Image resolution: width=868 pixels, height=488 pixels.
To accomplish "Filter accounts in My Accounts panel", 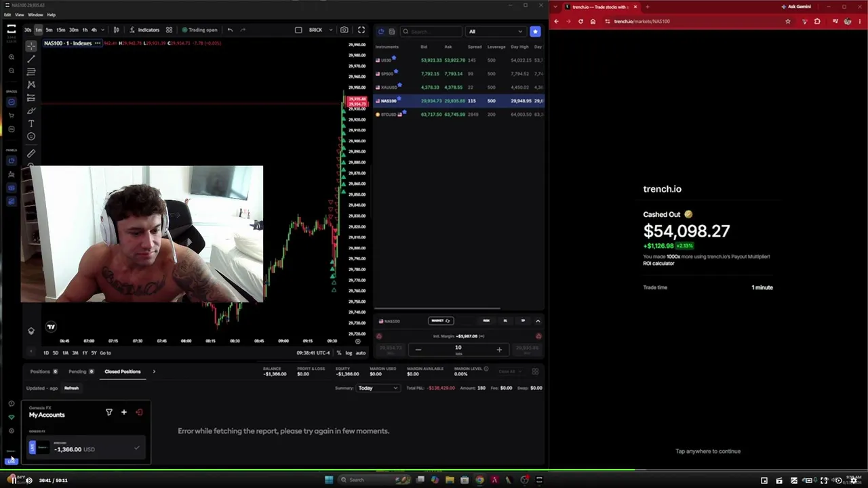I will tap(109, 412).
